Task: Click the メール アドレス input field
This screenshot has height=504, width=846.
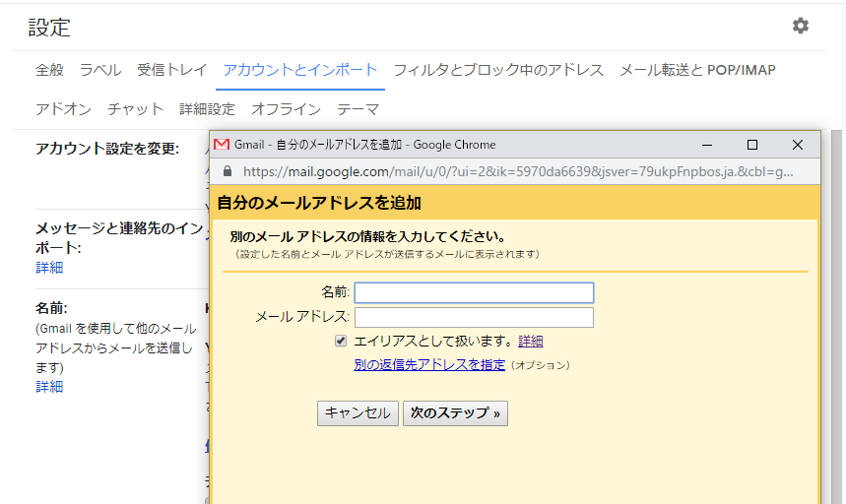Action: (474, 317)
